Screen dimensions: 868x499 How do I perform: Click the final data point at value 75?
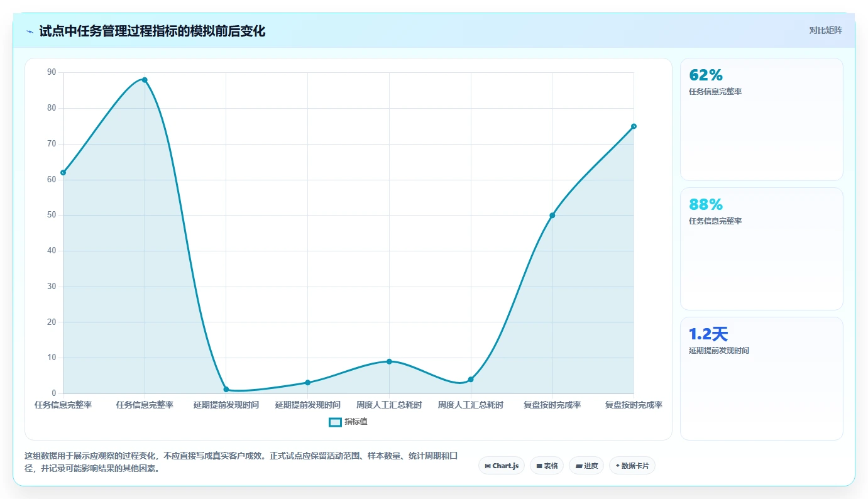click(x=634, y=126)
